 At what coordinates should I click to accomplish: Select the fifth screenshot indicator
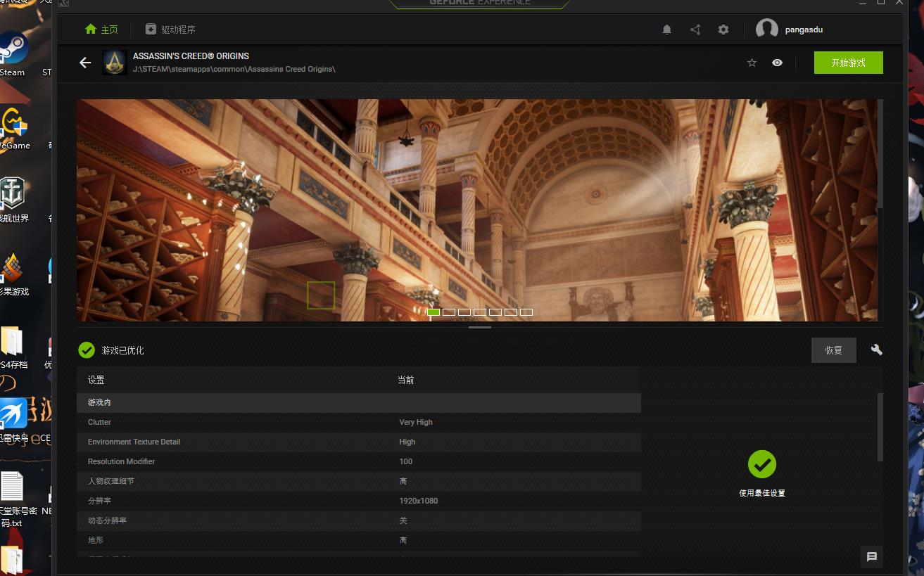495,312
